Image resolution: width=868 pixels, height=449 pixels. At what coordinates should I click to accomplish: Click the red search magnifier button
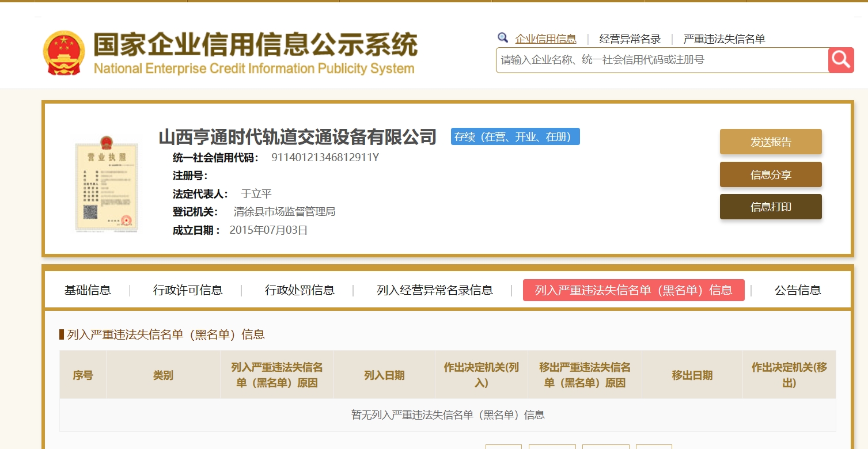pos(841,60)
